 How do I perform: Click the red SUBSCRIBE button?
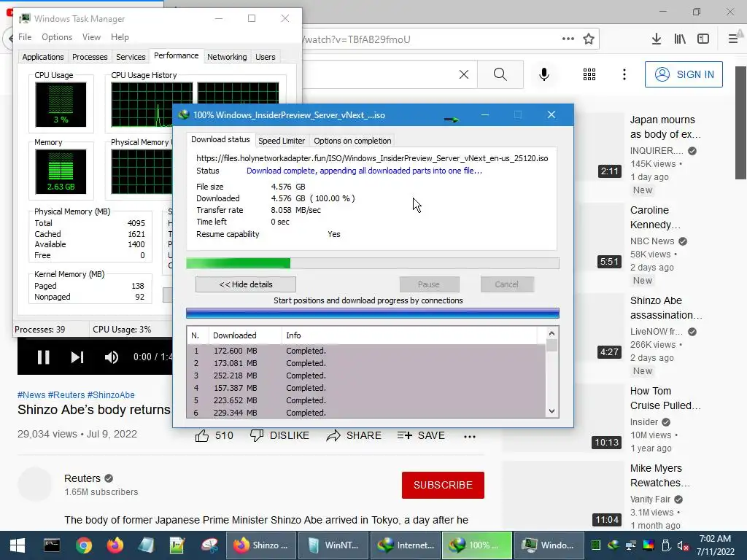click(443, 485)
